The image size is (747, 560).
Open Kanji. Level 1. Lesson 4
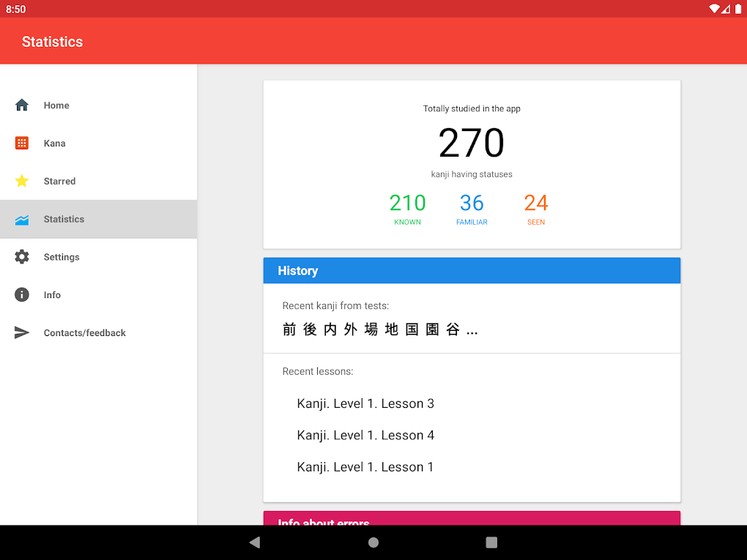point(365,436)
